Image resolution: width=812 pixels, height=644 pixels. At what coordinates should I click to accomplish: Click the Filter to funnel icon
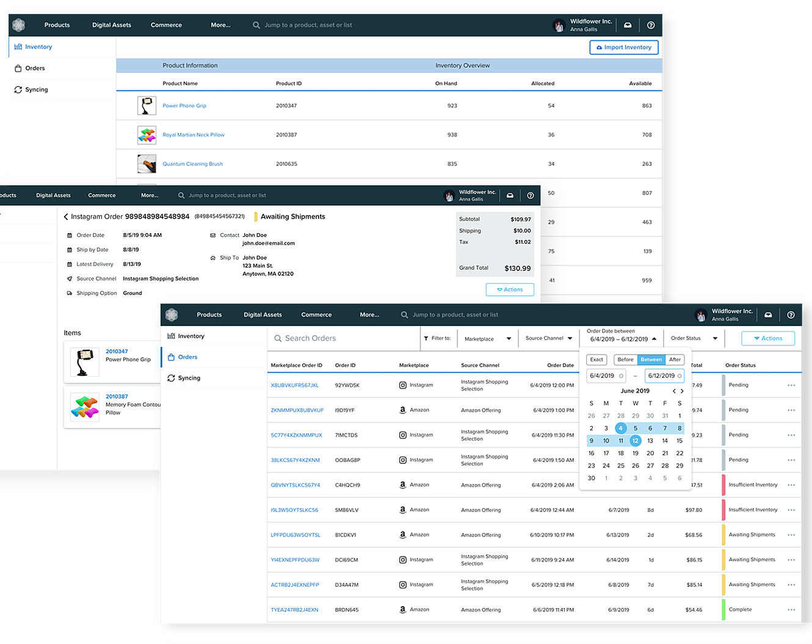pos(426,338)
